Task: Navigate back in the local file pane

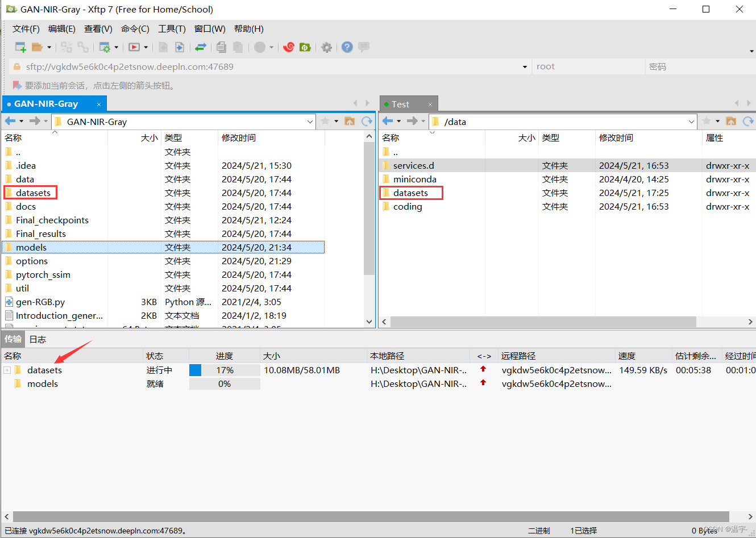Action: click(9, 121)
